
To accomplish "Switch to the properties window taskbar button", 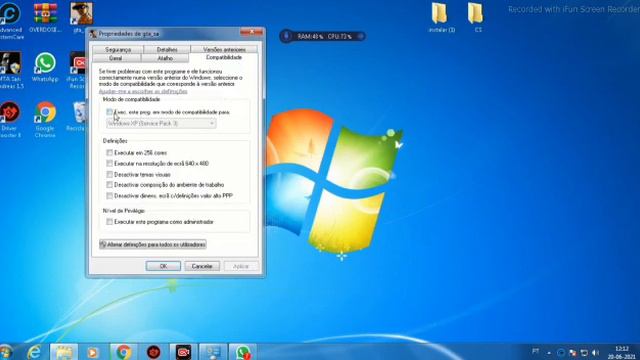I will point(213,352).
